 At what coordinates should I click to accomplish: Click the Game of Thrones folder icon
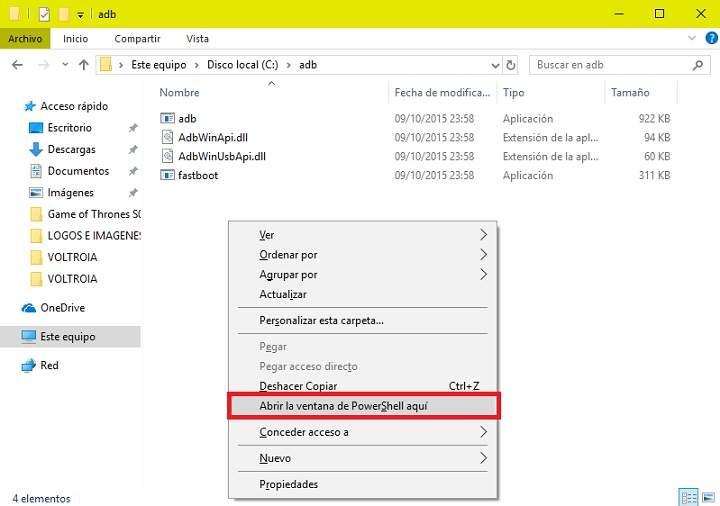pos(36,214)
